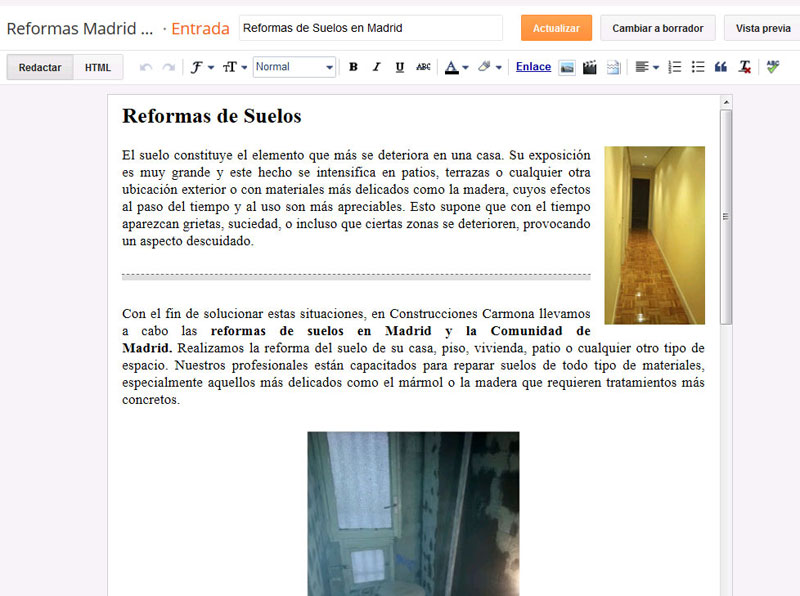The image size is (800, 596).
Task: Click the Redo arrow icon
Action: point(169,67)
